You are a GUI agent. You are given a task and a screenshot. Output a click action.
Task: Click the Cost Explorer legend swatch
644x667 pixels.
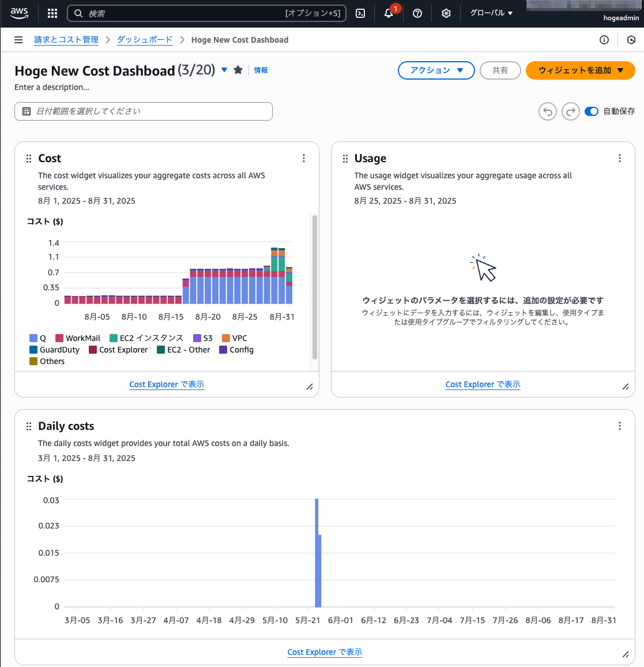pos(93,350)
